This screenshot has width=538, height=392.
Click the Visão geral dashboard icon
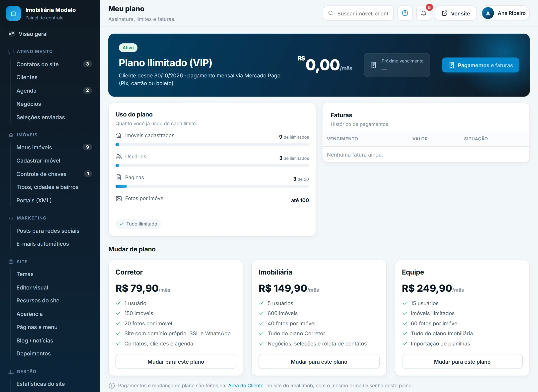click(x=11, y=34)
